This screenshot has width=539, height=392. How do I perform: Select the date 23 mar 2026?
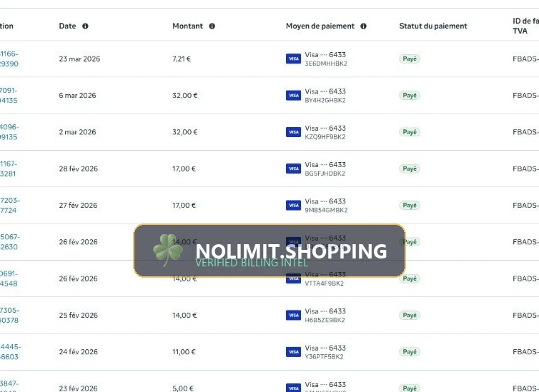pyautogui.click(x=79, y=59)
